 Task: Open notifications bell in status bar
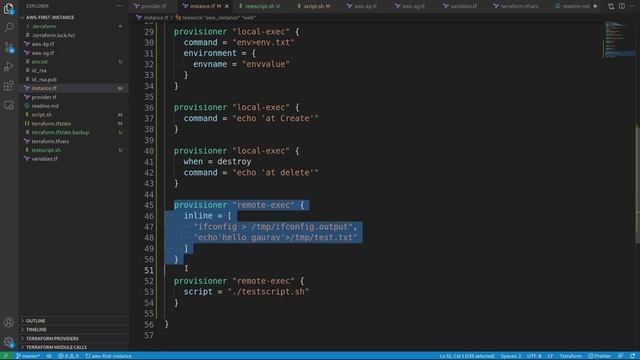[632, 356]
